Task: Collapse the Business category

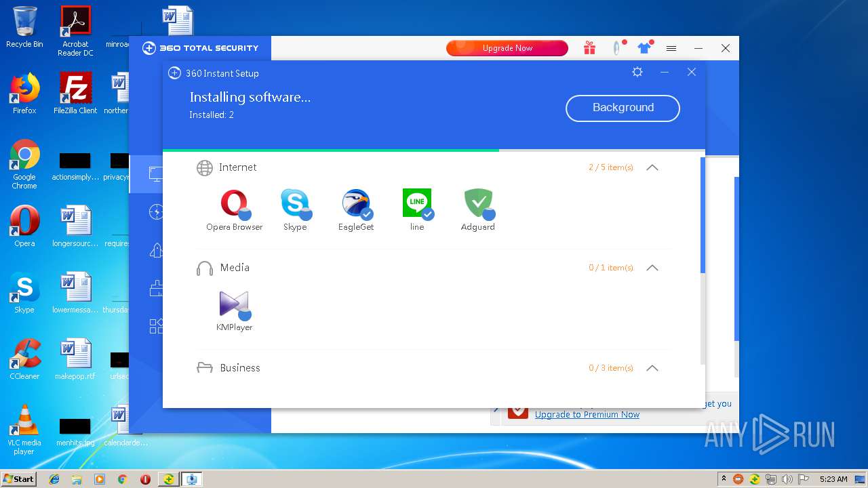Action: tap(652, 368)
